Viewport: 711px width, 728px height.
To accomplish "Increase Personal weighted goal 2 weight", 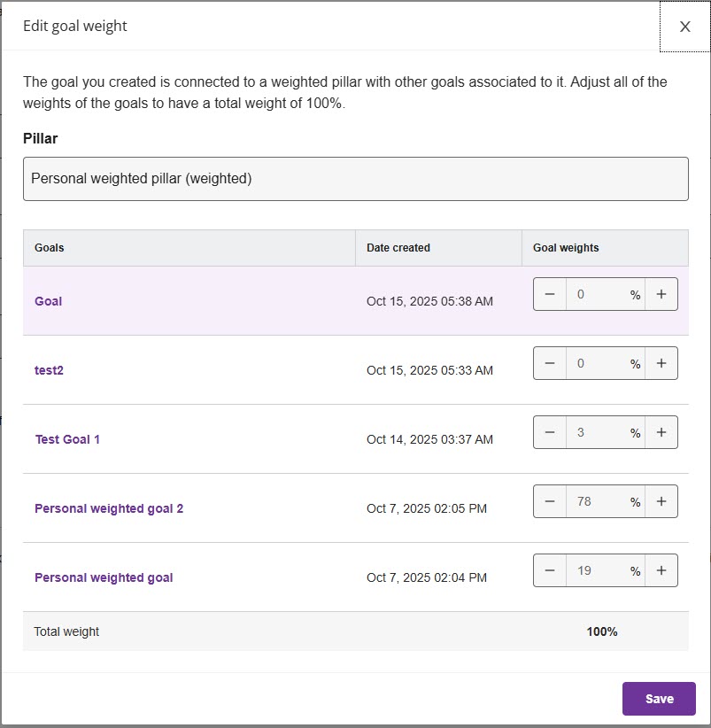I will 661,502.
